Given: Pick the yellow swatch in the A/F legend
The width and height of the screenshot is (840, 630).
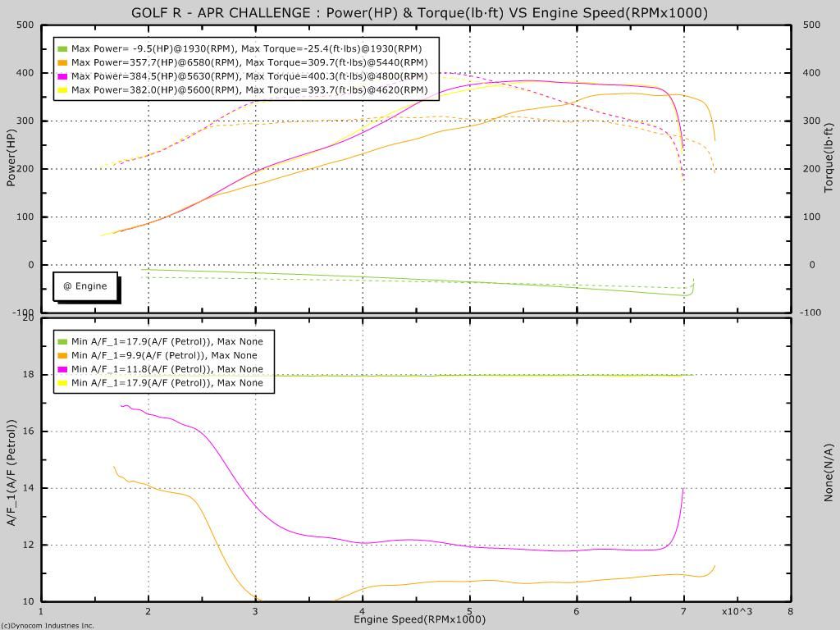Looking at the screenshot, I should pos(62,383).
